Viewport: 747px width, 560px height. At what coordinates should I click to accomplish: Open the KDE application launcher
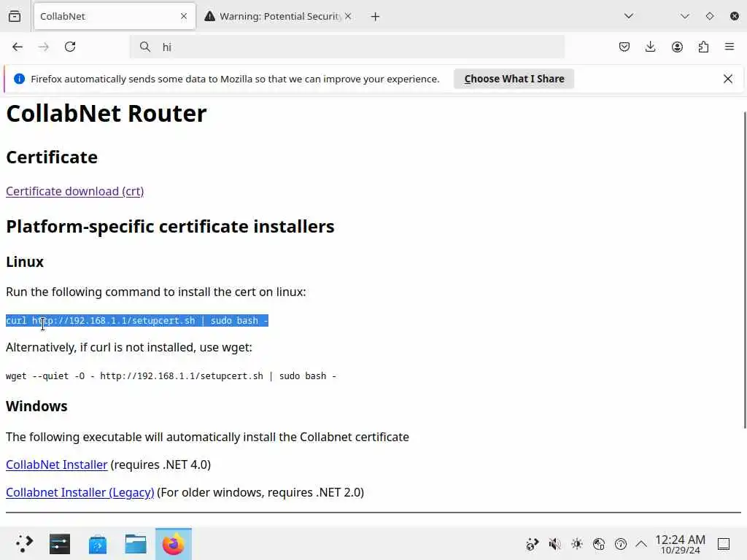[23, 544]
